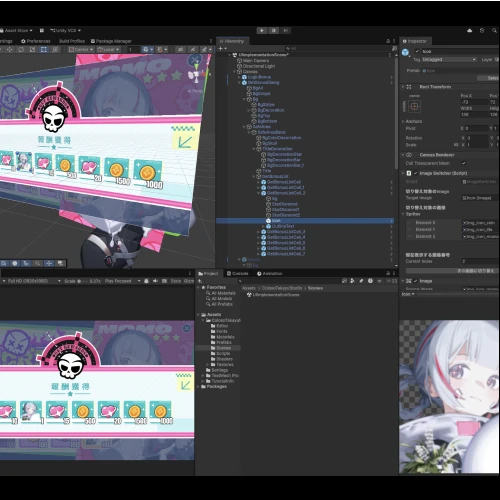500x500 pixels.
Task: Collapse GetBonusListCell_2 in the Hierarchy
Action: 258,193
